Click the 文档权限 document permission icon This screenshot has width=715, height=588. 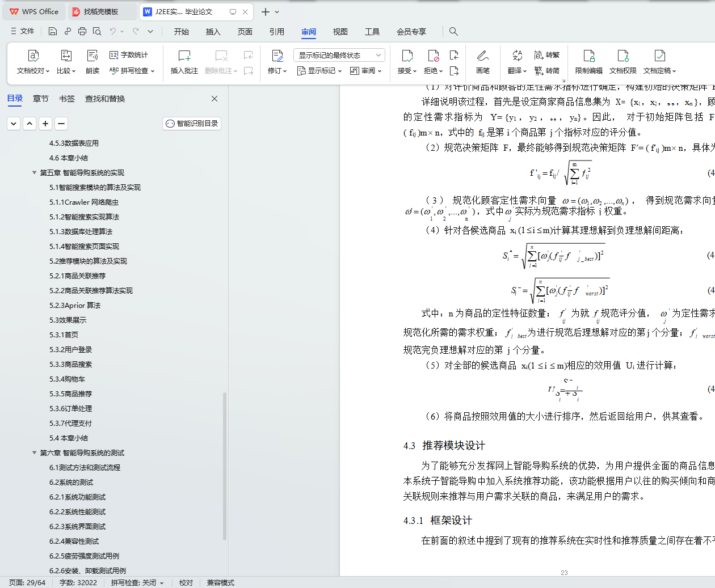point(623,56)
